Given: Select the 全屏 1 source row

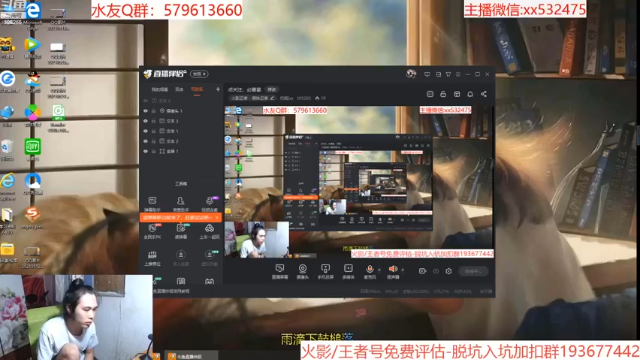Looking at the screenshot, I should click(182, 151).
